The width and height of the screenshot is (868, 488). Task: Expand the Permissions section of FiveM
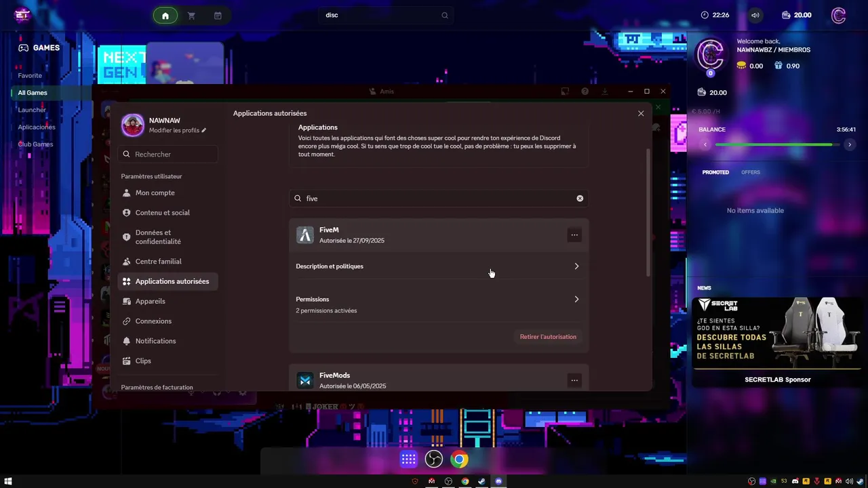(x=439, y=304)
